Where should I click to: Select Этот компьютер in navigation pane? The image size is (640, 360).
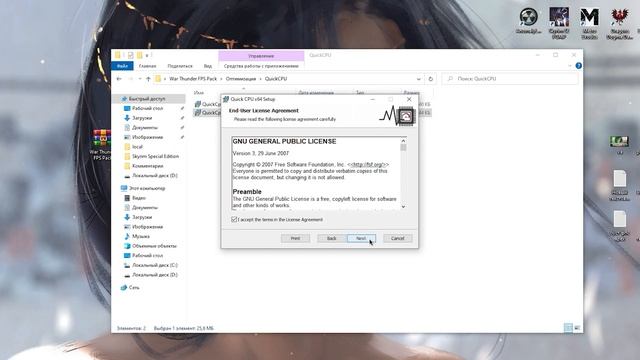(147, 188)
